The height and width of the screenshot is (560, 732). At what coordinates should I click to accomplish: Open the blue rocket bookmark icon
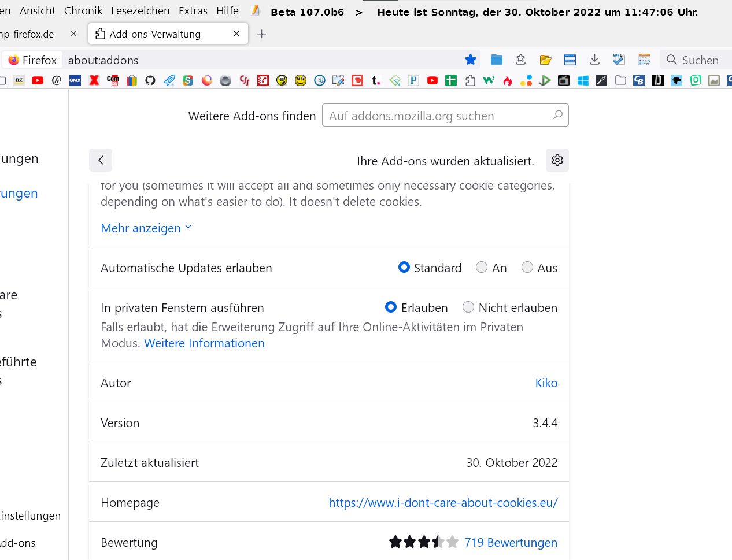coord(169,80)
